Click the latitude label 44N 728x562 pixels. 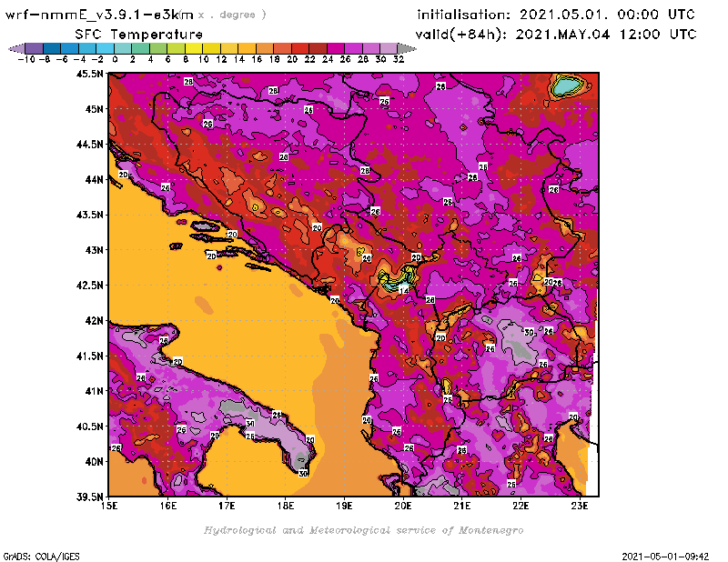point(95,179)
